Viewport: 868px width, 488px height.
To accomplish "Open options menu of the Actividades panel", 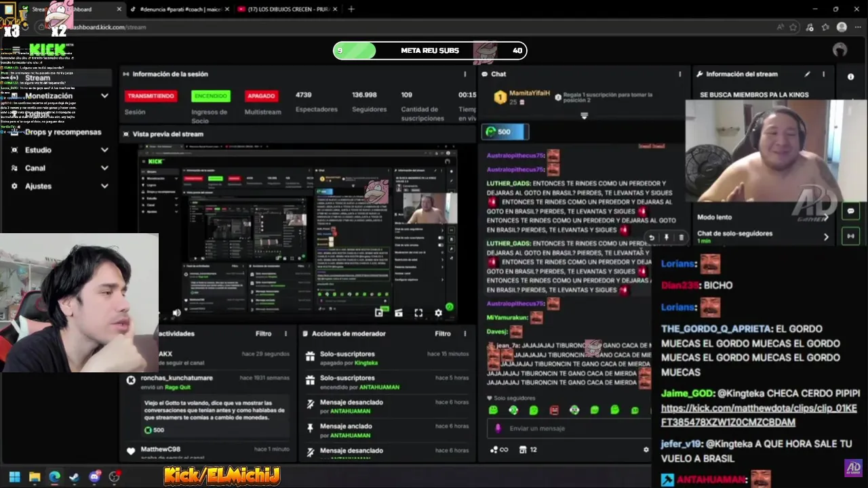I will point(285,333).
